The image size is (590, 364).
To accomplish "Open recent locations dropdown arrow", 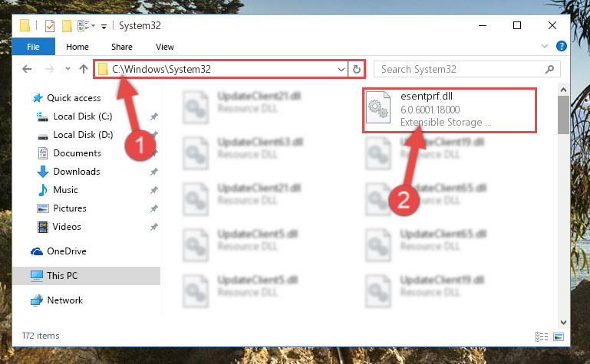I will 68,69.
